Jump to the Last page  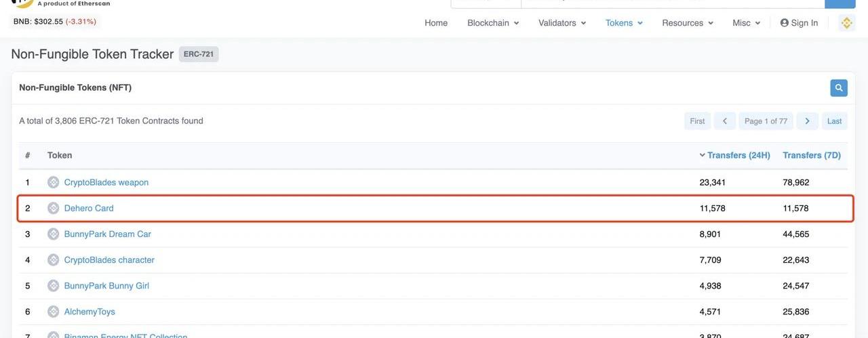(x=835, y=121)
